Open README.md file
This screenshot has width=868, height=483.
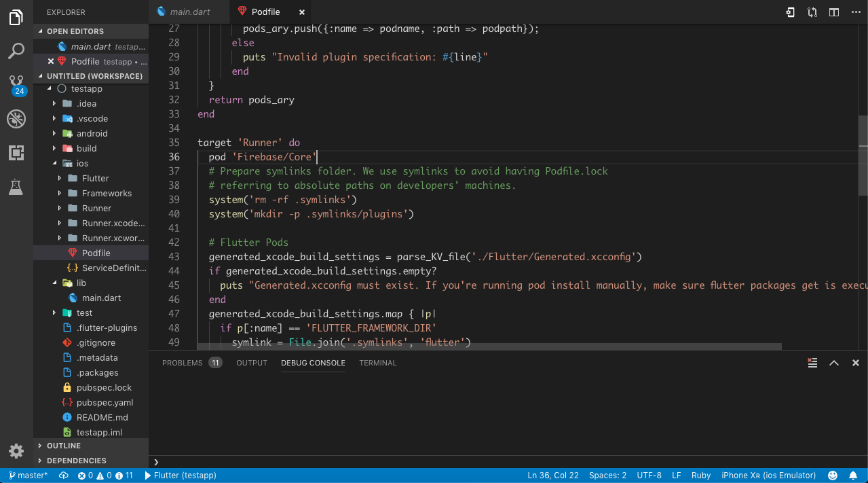(x=91, y=418)
